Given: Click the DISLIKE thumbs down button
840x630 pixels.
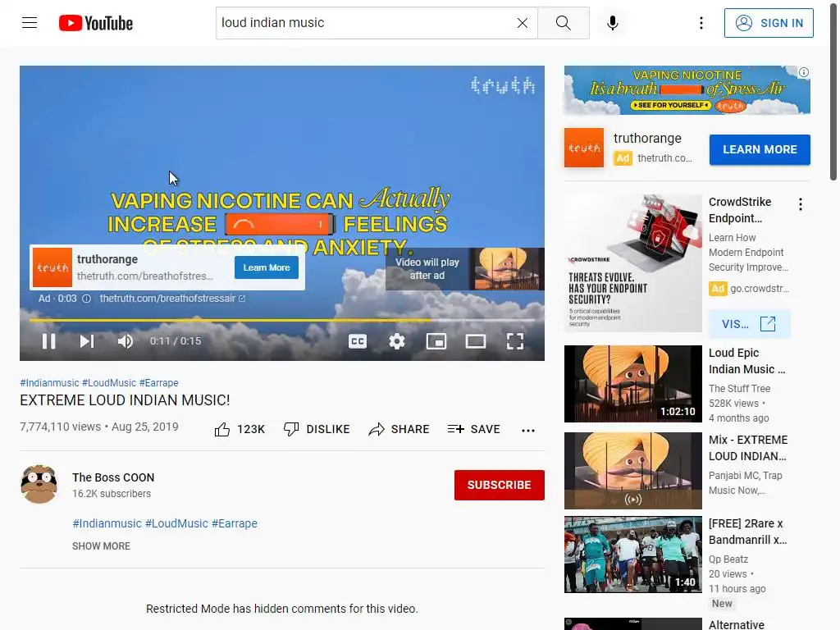Looking at the screenshot, I should pos(317,429).
